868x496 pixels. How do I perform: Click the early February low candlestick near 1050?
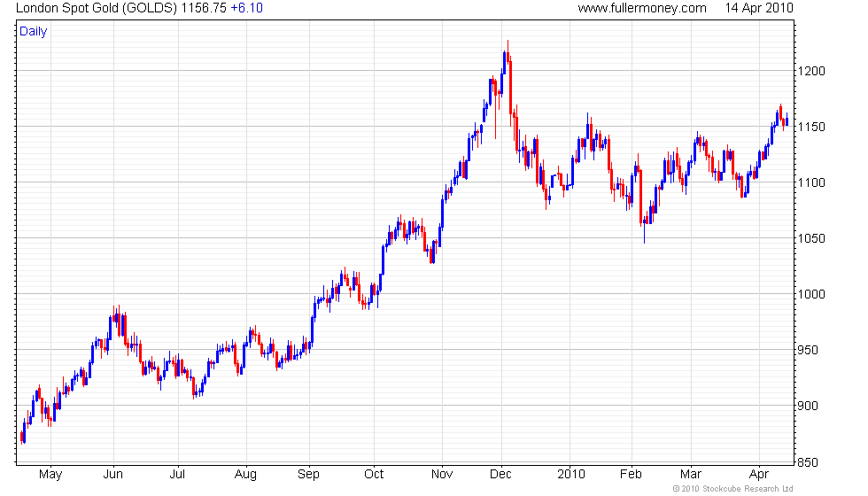(x=645, y=227)
